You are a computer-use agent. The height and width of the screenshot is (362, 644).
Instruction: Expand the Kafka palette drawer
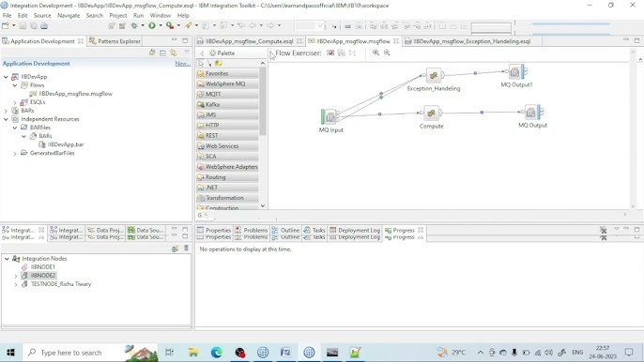click(x=227, y=105)
